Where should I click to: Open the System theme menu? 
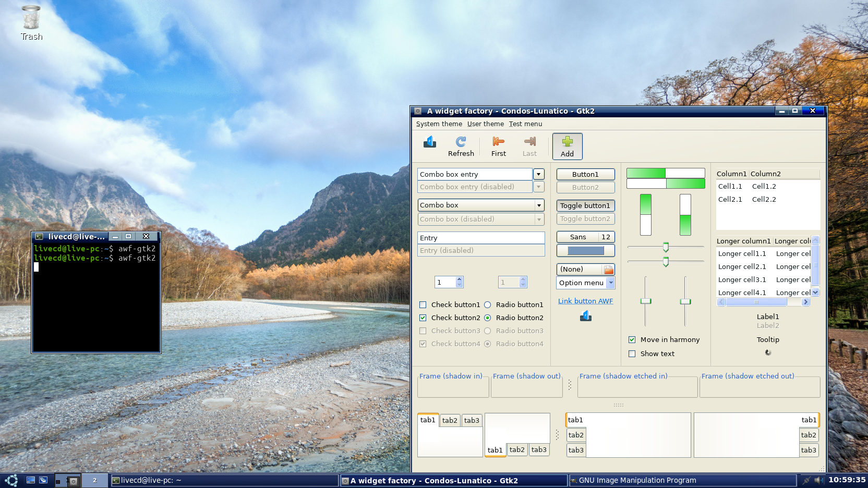pyautogui.click(x=439, y=124)
